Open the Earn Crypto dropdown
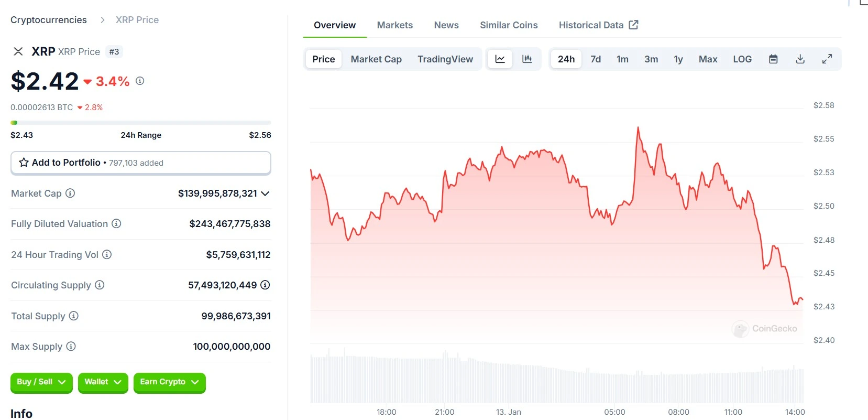868x420 pixels. [169, 382]
